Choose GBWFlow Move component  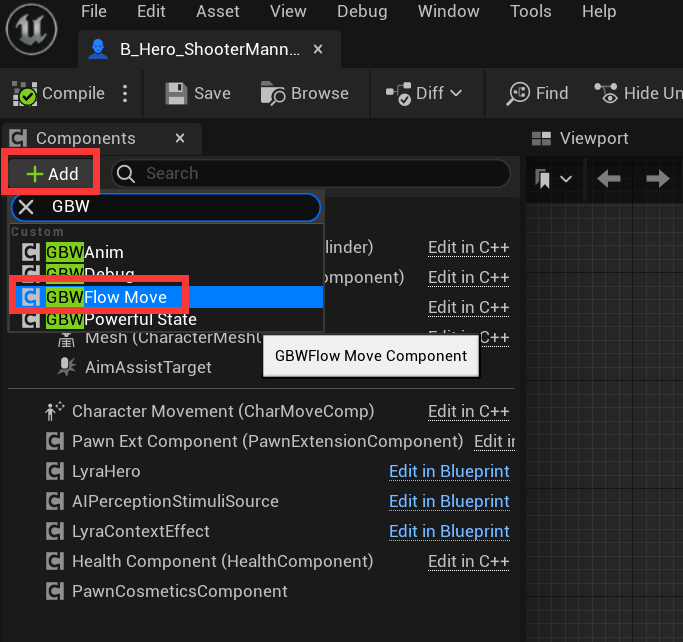click(x=166, y=297)
